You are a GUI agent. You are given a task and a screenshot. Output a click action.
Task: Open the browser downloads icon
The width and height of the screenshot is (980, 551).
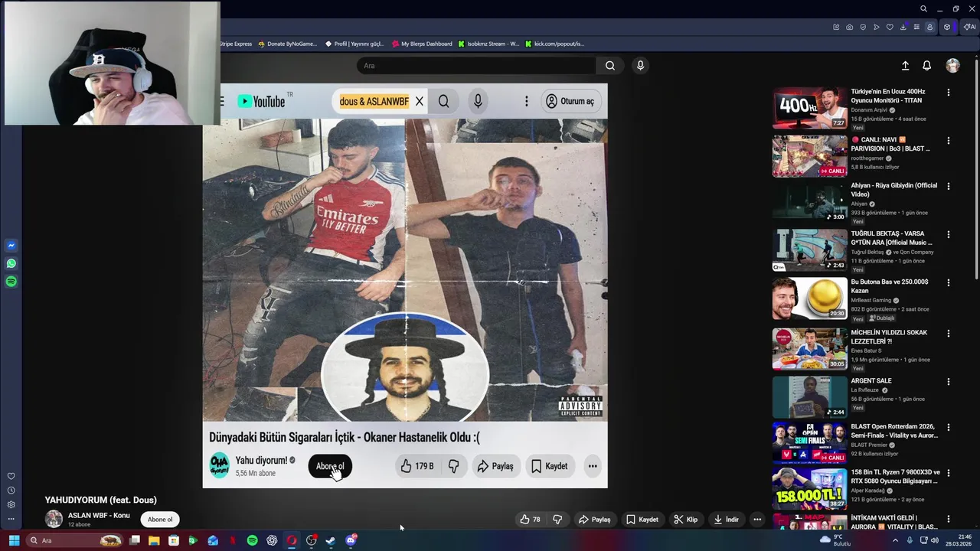(903, 27)
